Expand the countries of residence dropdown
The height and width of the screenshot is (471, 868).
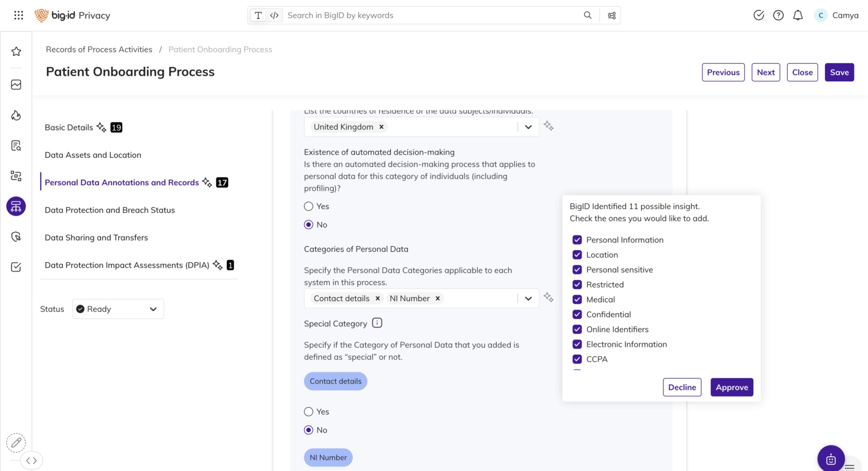pyautogui.click(x=528, y=127)
